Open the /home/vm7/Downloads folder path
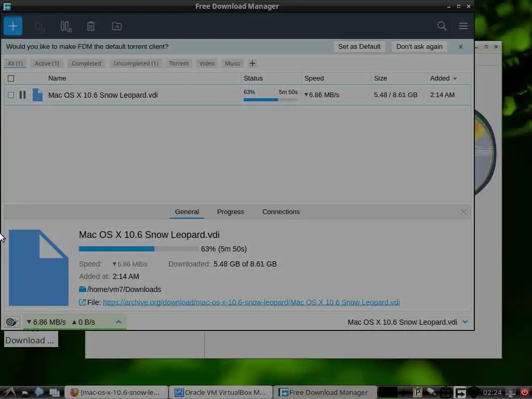The height and width of the screenshot is (399, 532). tap(124, 289)
